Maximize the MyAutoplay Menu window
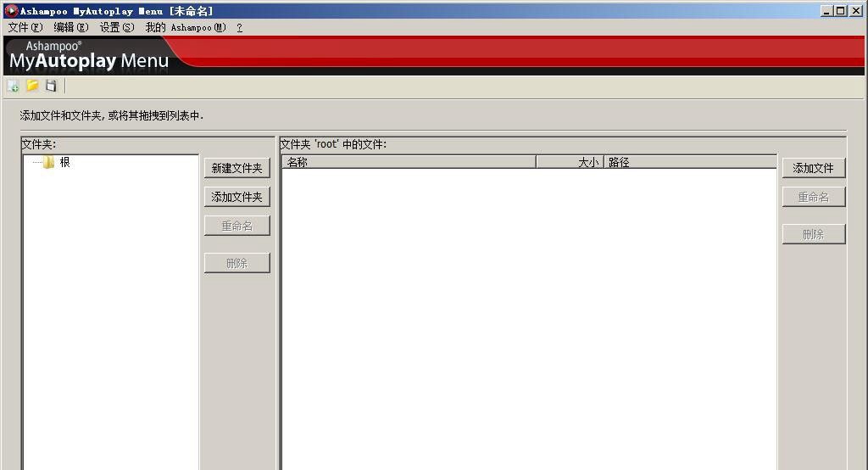The height and width of the screenshot is (470, 868). 840,10
